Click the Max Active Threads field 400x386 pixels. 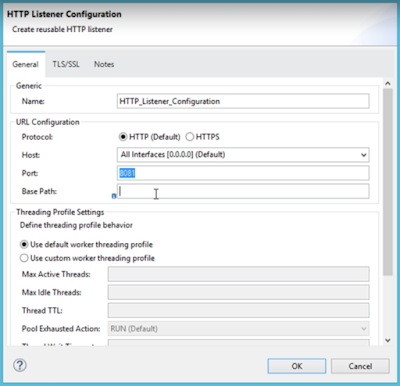coord(238,274)
